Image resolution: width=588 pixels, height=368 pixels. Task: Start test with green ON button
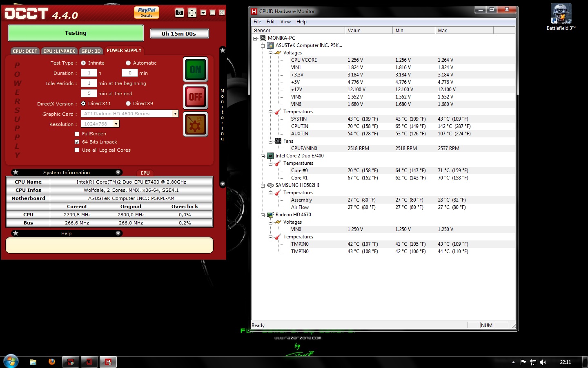(x=196, y=70)
